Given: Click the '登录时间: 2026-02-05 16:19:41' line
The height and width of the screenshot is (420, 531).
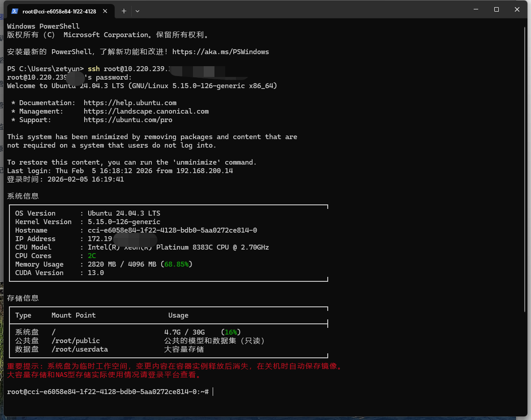Looking at the screenshot, I should [x=65, y=179].
